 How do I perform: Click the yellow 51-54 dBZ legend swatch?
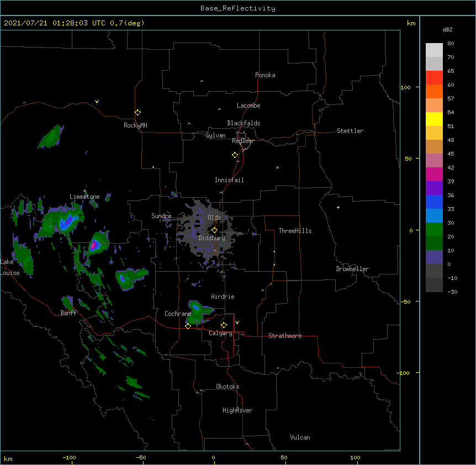[x=434, y=119]
